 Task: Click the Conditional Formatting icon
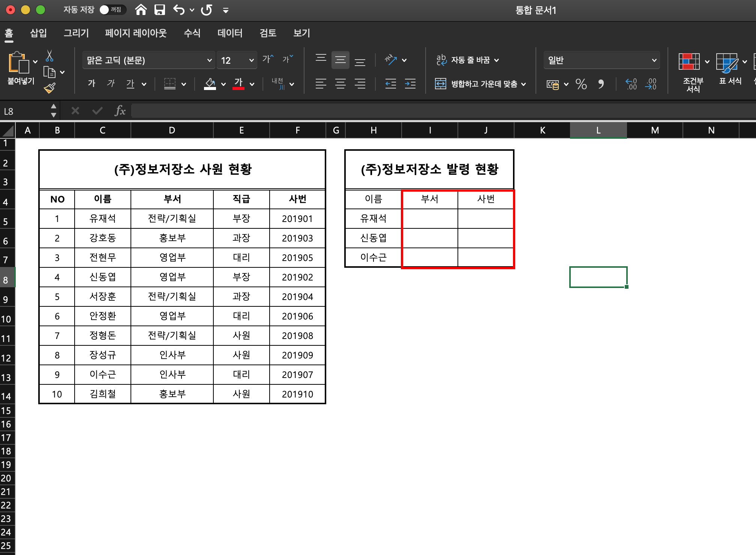pos(689,61)
